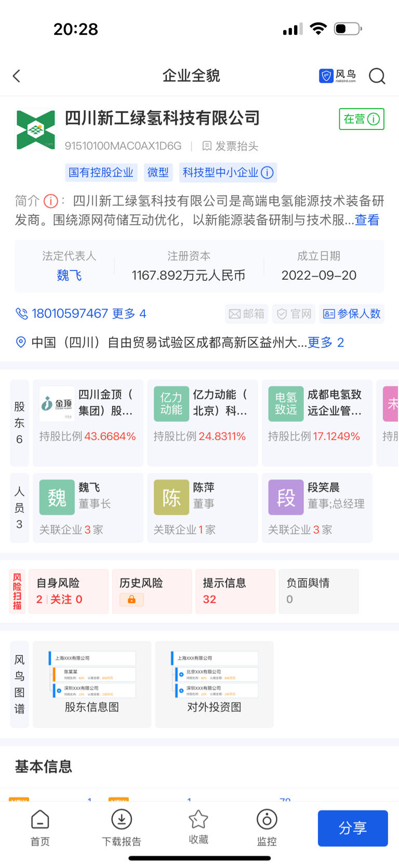Tap the location pin icon
This screenshot has width=399, height=868.
(21, 342)
